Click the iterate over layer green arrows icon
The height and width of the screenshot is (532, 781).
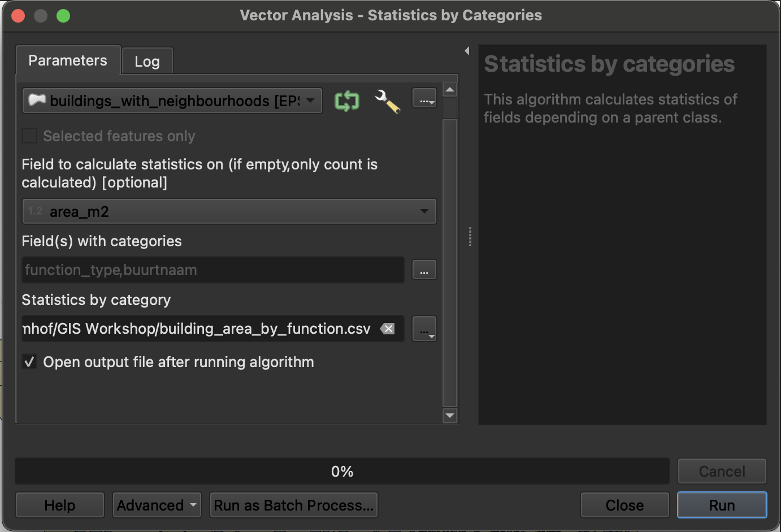point(346,101)
